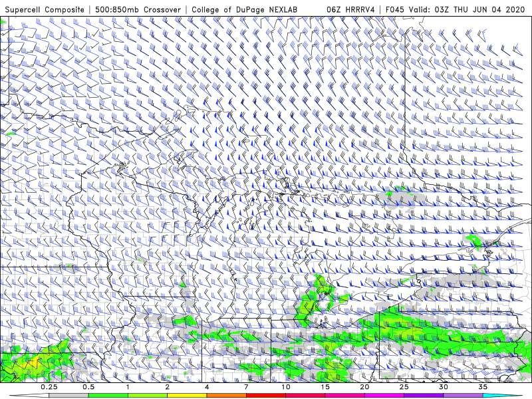Select the green 0.5–1 color bar segment

tap(108, 396)
